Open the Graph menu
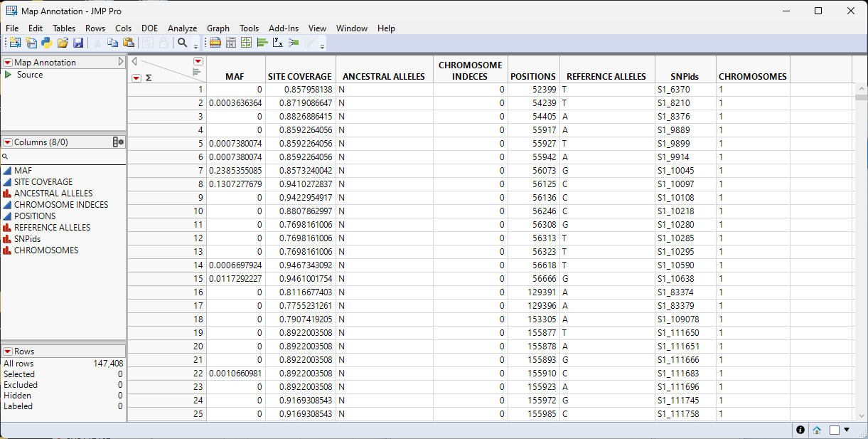 coord(218,28)
